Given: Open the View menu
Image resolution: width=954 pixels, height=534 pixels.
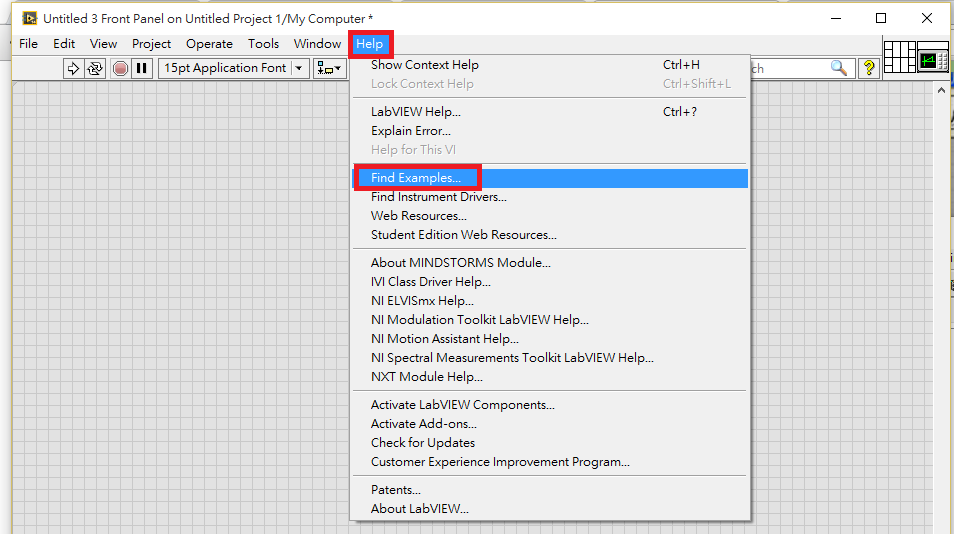Looking at the screenshot, I should tap(103, 44).
